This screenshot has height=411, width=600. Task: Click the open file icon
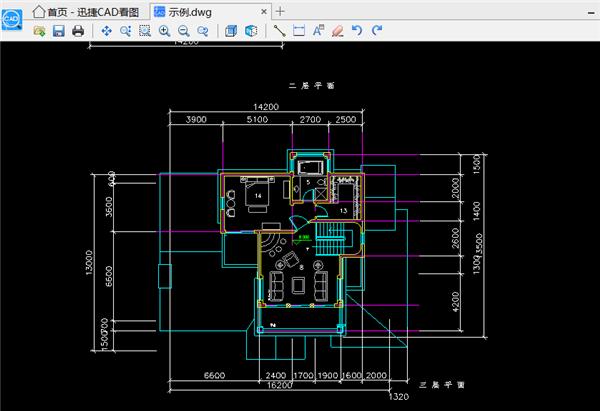[x=39, y=31]
